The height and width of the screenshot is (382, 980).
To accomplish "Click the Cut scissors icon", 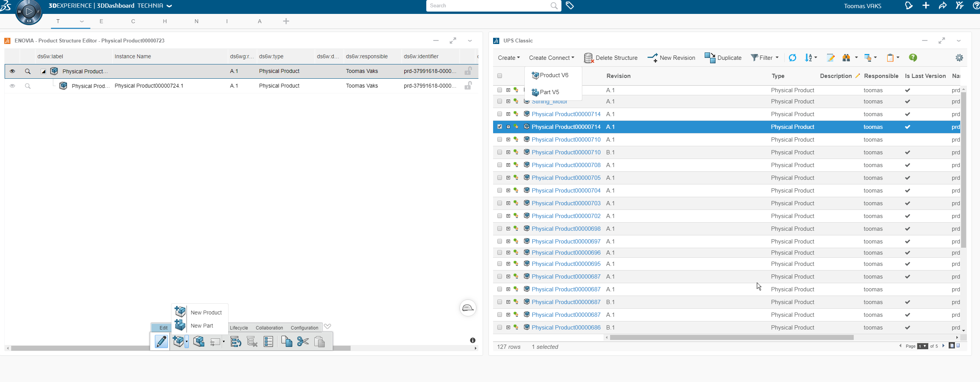I will click(x=303, y=341).
